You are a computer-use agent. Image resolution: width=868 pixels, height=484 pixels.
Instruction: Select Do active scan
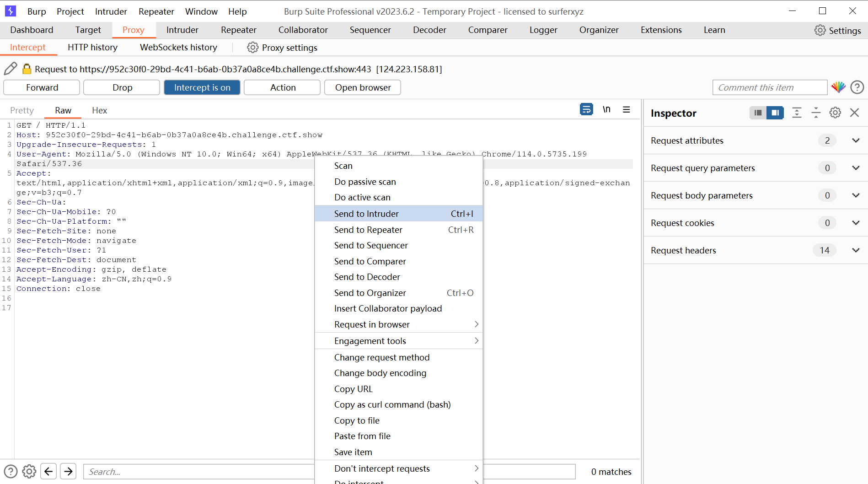tap(399, 197)
